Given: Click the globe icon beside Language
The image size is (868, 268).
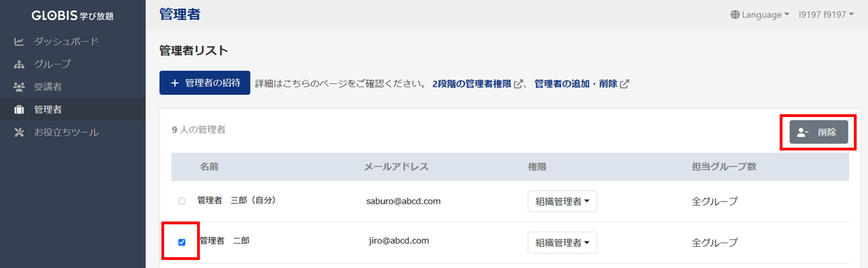Looking at the screenshot, I should tap(735, 15).
